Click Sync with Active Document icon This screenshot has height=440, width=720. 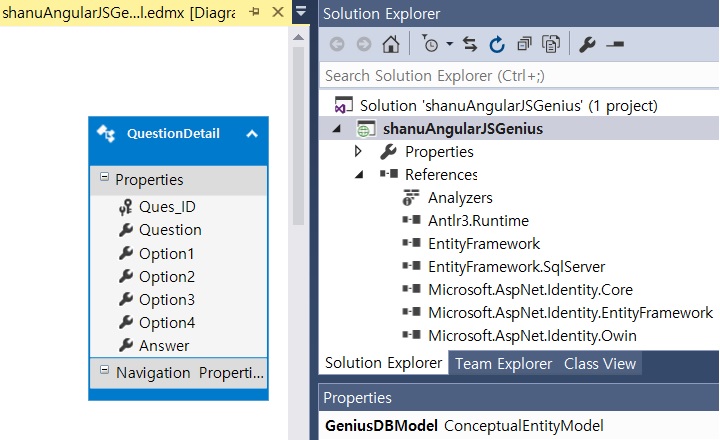pos(470,45)
